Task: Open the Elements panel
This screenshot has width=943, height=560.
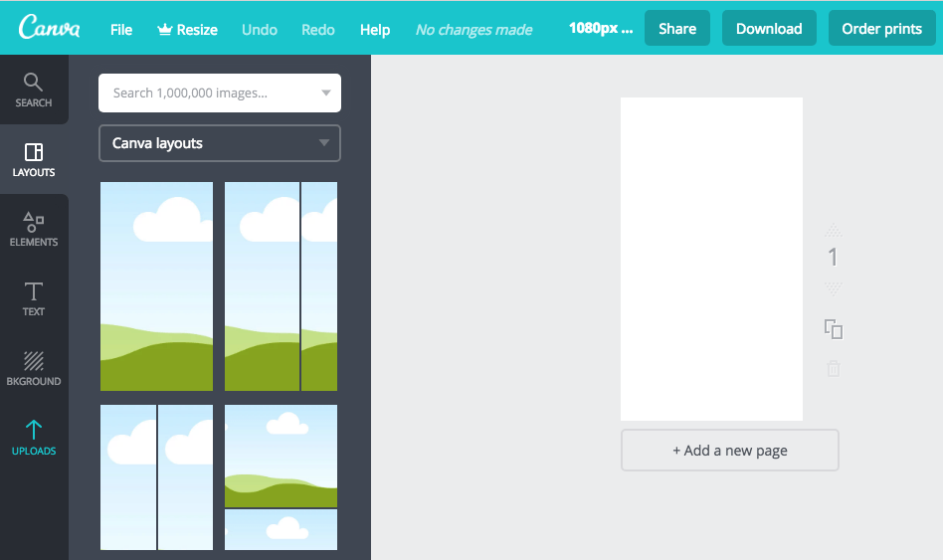Action: (34, 229)
